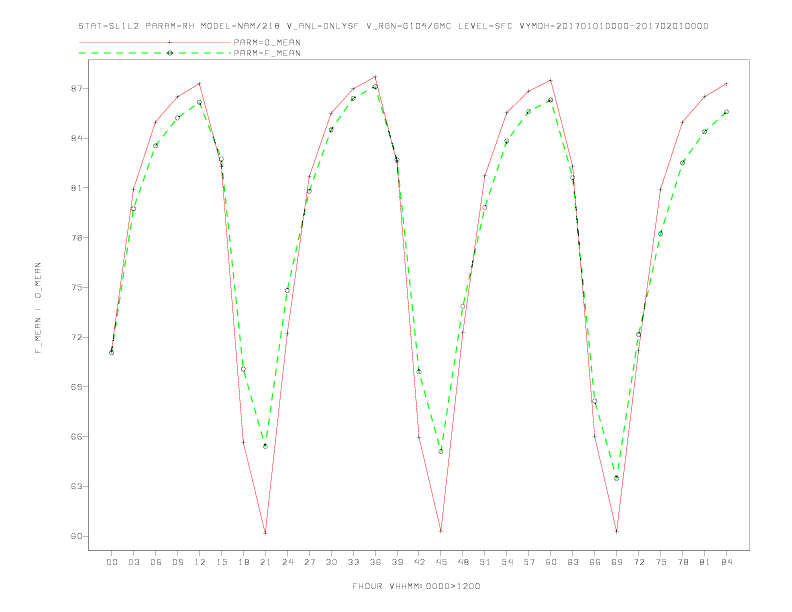Select green F_MEAN circle marker at hour 21

point(265,446)
